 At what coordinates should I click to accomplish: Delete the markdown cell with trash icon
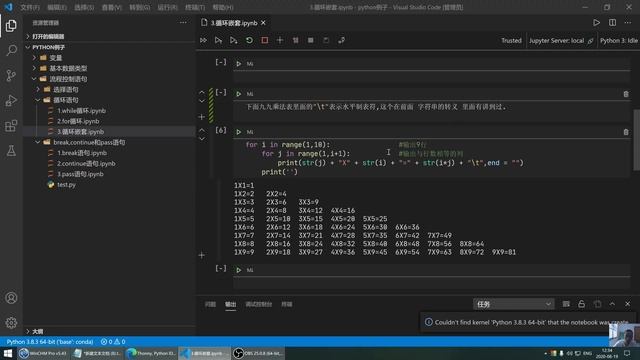tap(626, 94)
